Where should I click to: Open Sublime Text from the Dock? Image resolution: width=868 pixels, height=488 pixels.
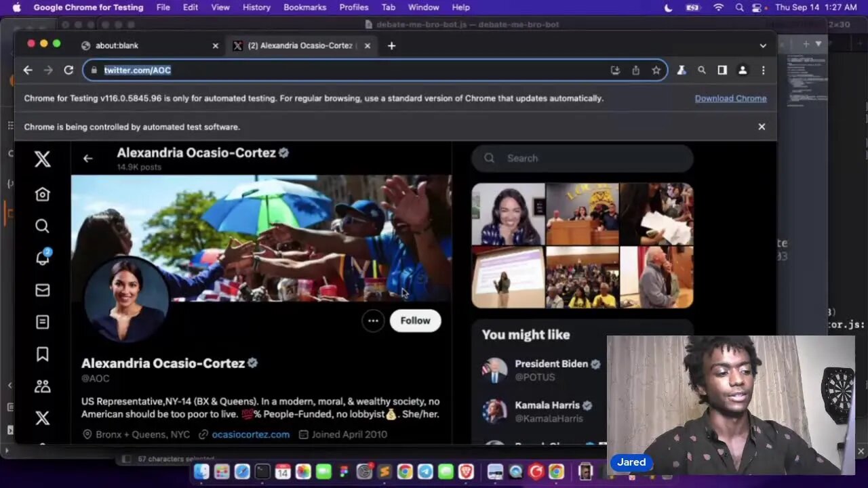pos(384,472)
